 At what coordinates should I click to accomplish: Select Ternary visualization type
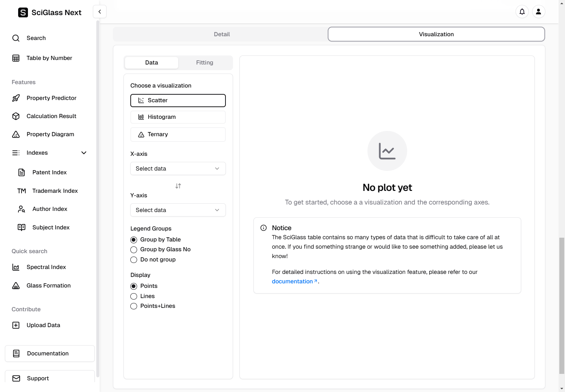tap(178, 134)
